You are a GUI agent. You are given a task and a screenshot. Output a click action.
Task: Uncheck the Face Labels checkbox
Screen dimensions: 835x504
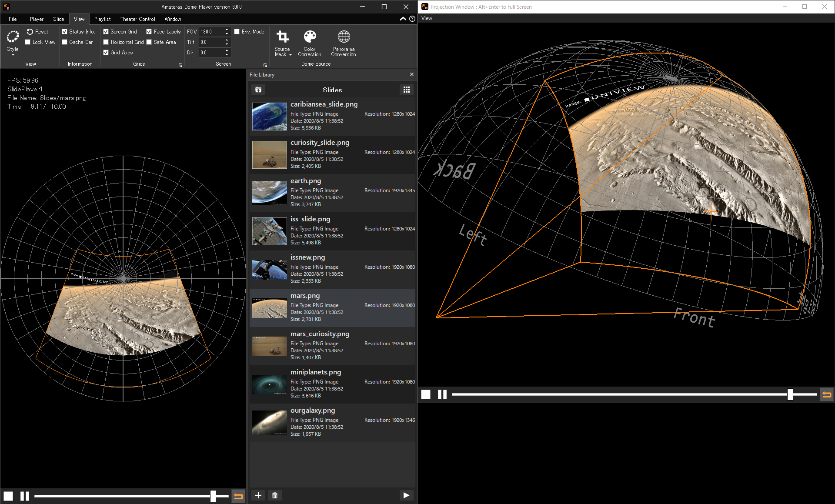click(x=149, y=32)
